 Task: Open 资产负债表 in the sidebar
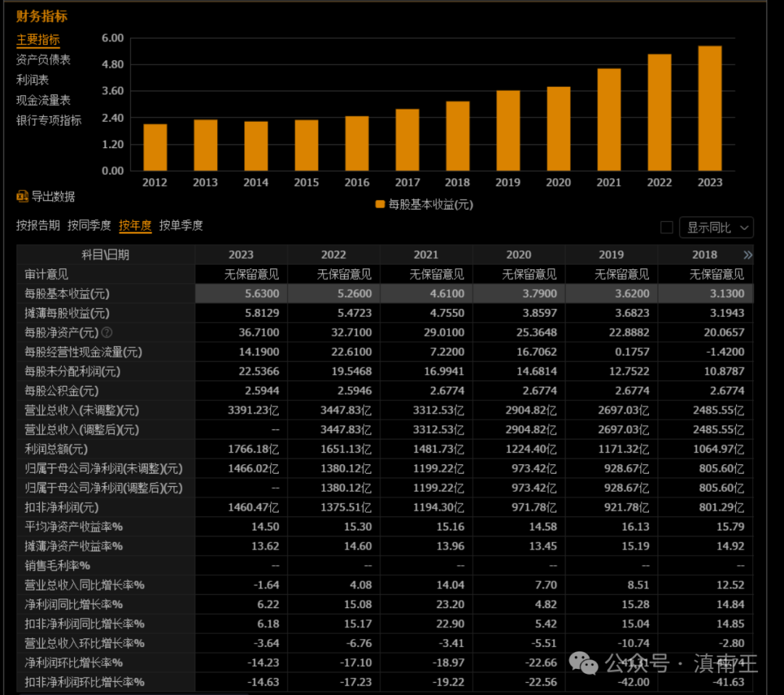(44, 60)
